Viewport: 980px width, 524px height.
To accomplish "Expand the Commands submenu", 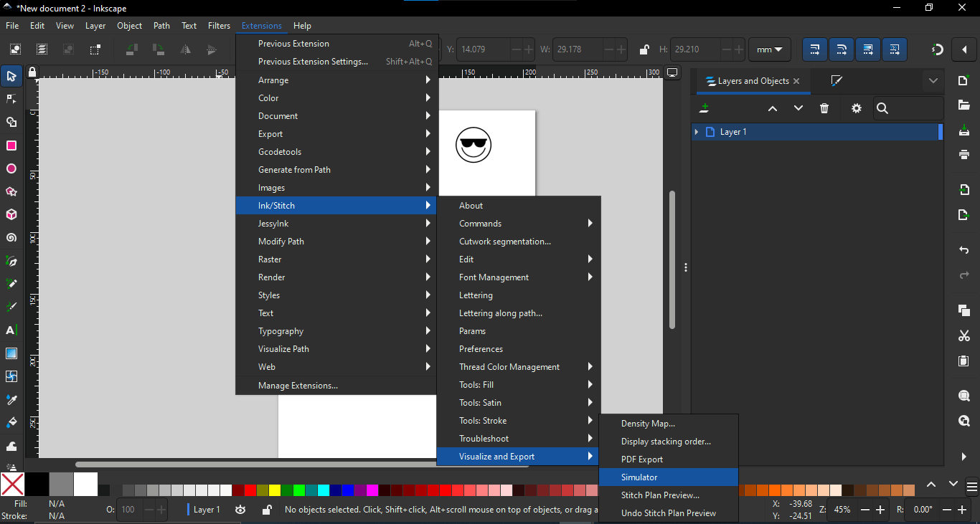I will pyautogui.click(x=519, y=224).
